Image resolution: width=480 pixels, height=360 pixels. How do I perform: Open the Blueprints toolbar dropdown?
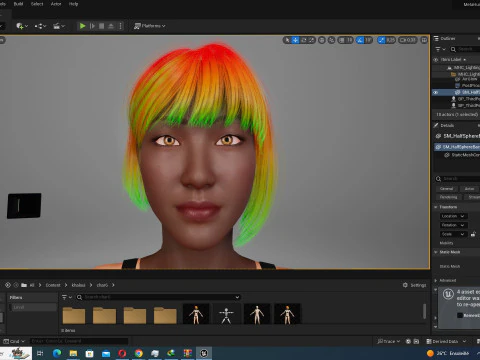pyautogui.click(x=40, y=26)
